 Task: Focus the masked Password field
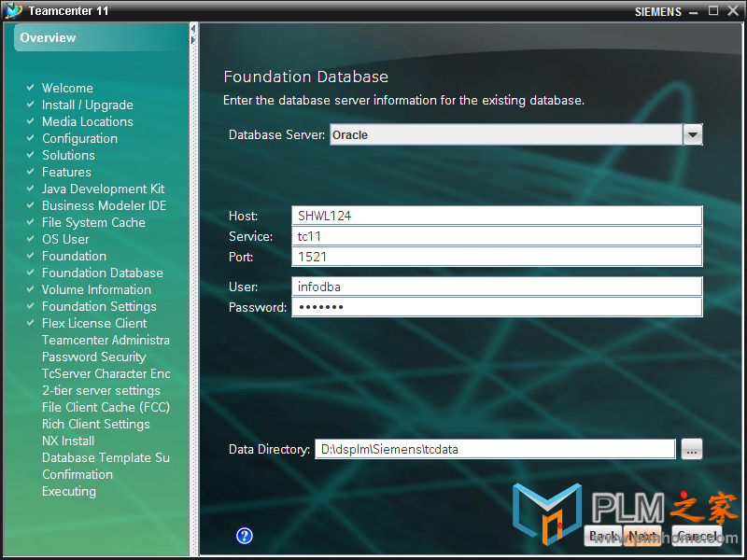pos(497,307)
